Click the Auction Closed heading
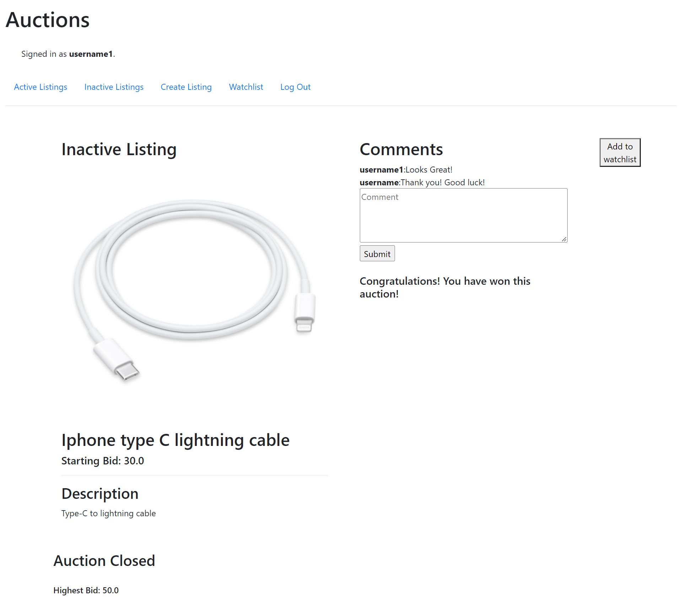 104,560
